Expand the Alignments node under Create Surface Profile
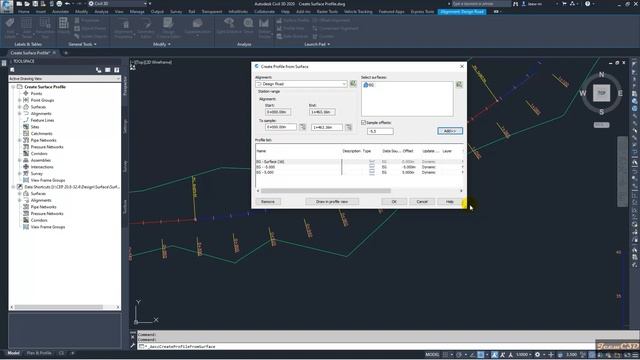 (x=20, y=113)
